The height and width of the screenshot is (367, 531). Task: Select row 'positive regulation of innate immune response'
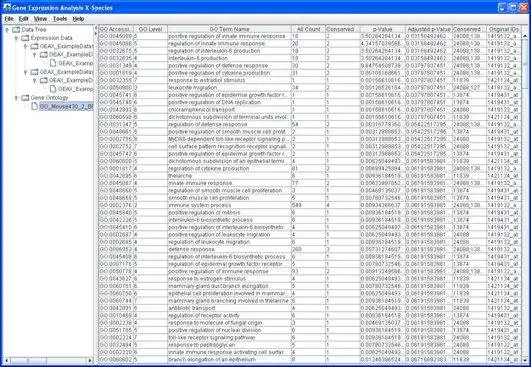point(310,36)
